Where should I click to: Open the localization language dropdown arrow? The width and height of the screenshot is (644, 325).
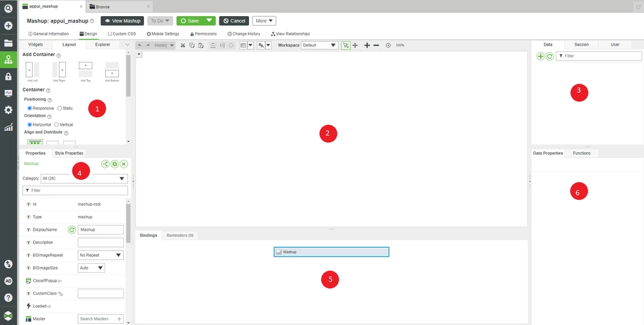[268, 45]
